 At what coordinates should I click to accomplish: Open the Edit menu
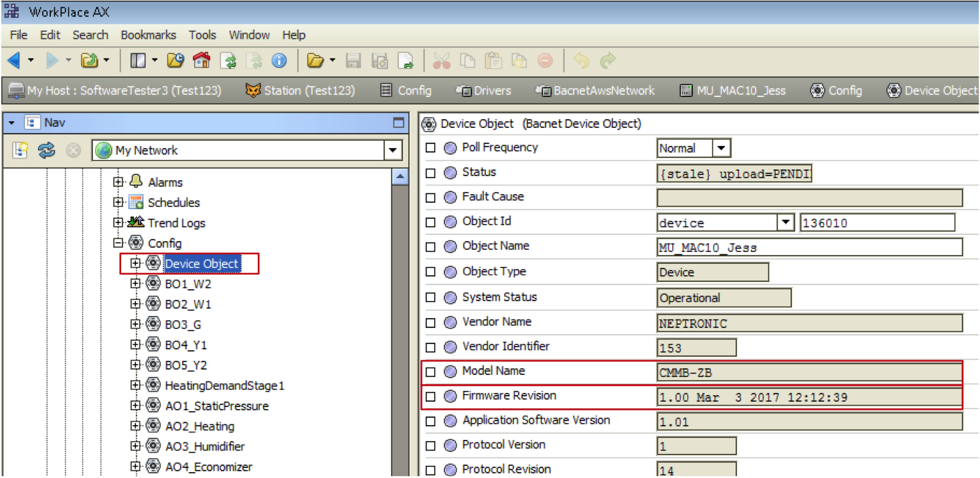pyautogui.click(x=50, y=35)
